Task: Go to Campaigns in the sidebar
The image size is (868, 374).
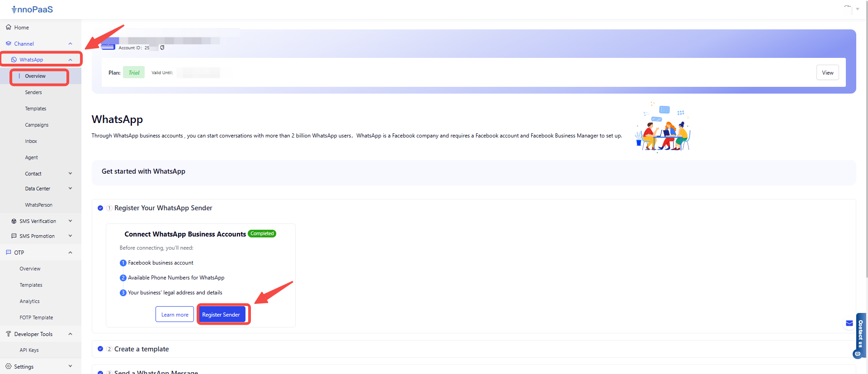Action: pos(37,125)
